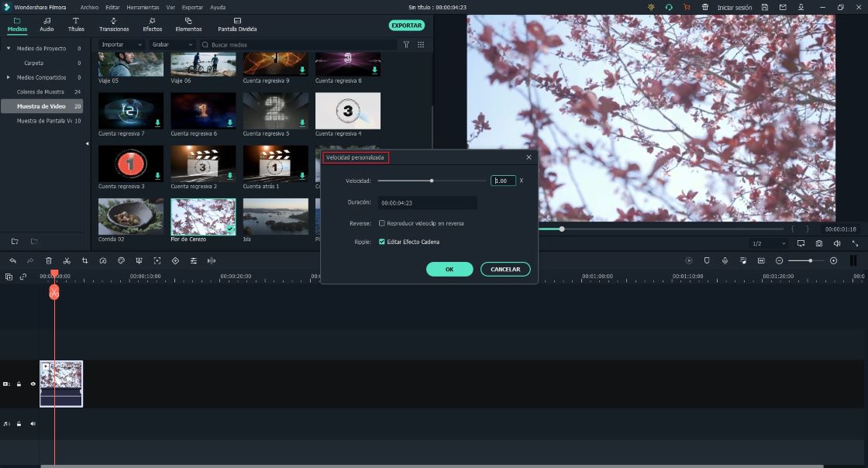Click the undo arrow in the timeline toolbar
The height and width of the screenshot is (468, 868).
point(12,260)
